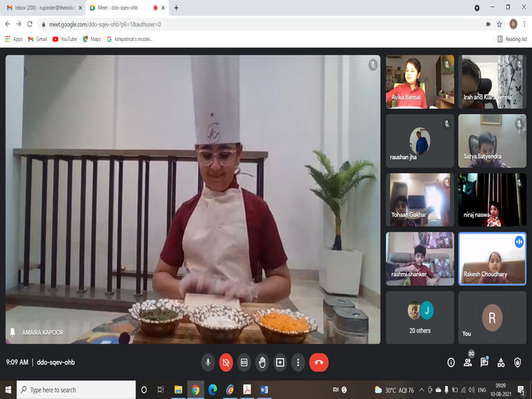Open Internet Explorer taskbar icon
This screenshot has width=532, height=399.
click(x=230, y=390)
